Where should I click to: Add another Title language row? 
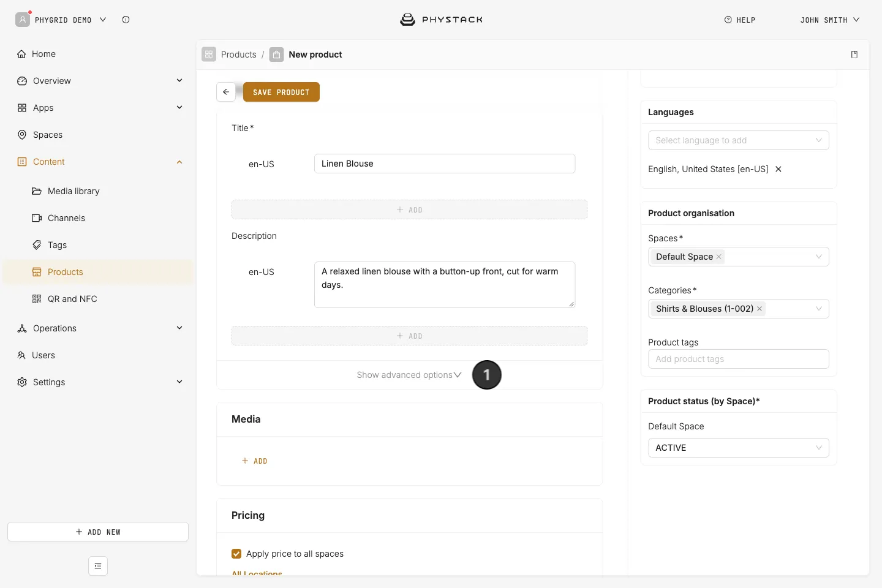[409, 209]
